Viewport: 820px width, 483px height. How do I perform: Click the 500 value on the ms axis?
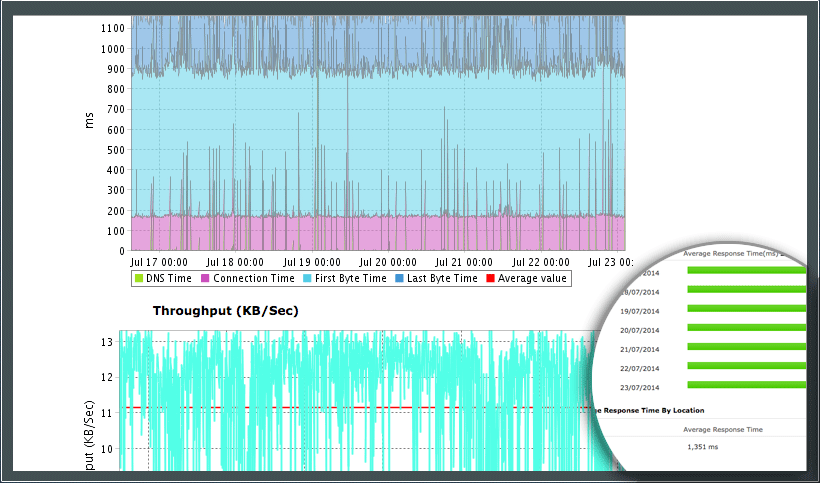[x=116, y=150]
